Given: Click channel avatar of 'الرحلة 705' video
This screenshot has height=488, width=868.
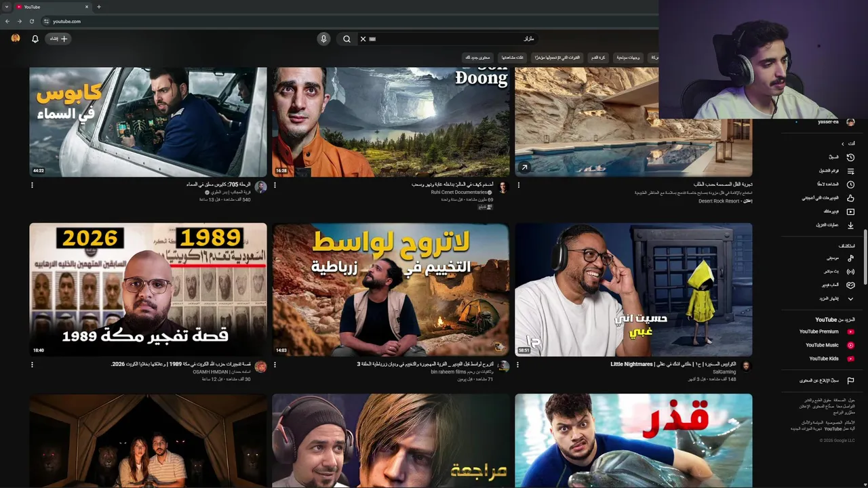Looking at the screenshot, I should (x=260, y=187).
